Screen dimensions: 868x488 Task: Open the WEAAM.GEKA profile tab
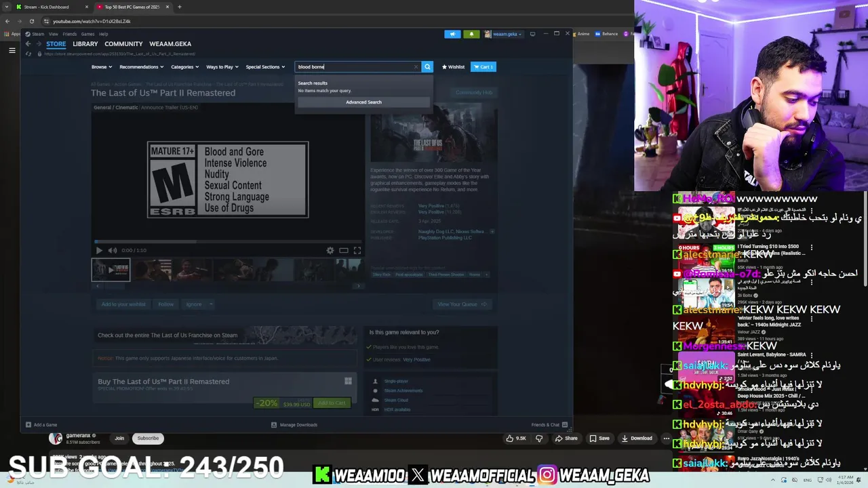click(170, 44)
